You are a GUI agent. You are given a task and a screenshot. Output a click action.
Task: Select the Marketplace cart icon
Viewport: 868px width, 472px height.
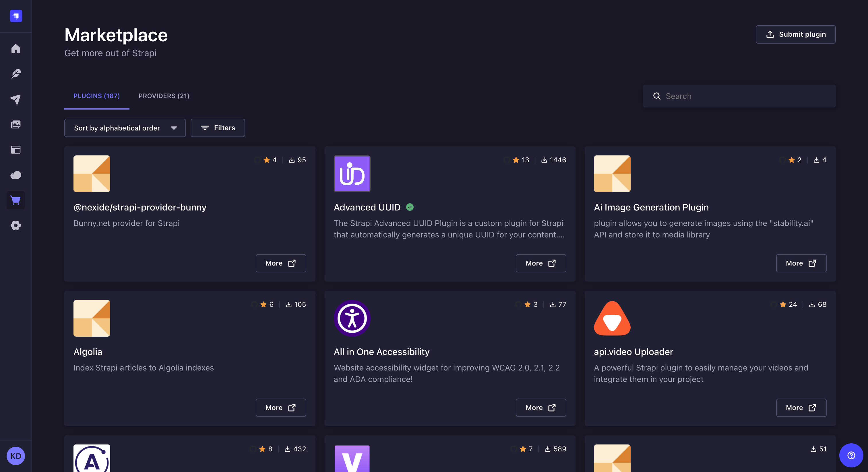tap(15, 200)
